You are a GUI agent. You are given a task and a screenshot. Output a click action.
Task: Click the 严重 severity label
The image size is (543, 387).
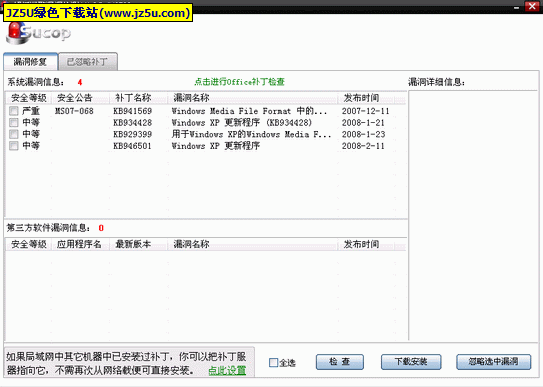pos(31,111)
